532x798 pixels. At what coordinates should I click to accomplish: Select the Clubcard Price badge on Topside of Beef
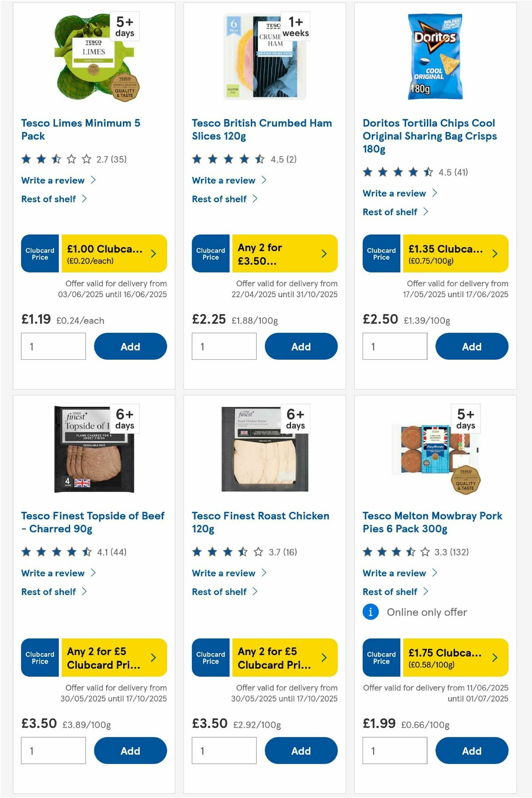pos(39,658)
